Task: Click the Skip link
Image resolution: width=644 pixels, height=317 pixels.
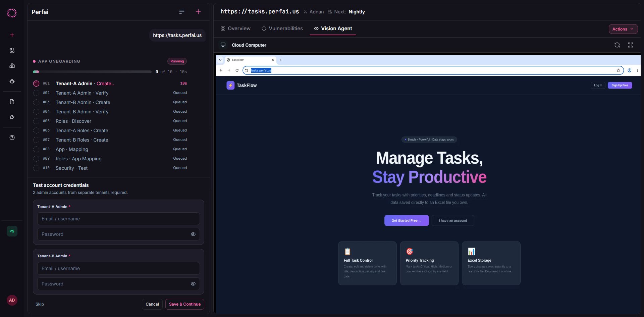Action: [x=40, y=304]
